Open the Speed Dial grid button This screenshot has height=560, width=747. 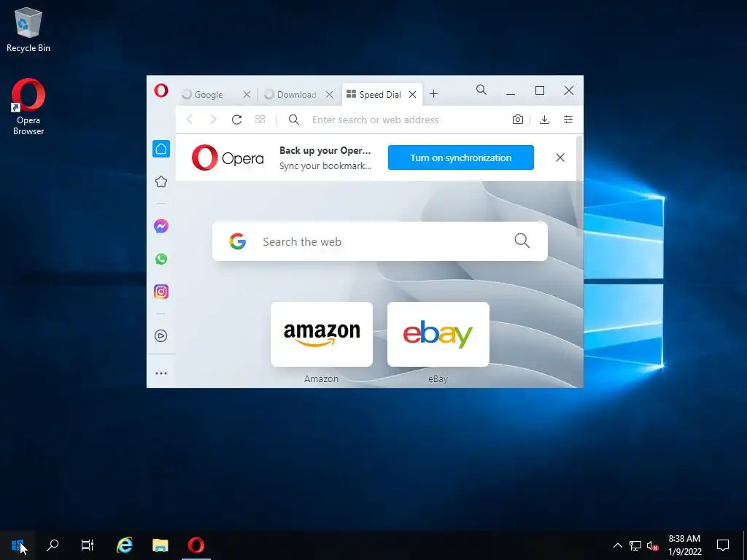[260, 120]
